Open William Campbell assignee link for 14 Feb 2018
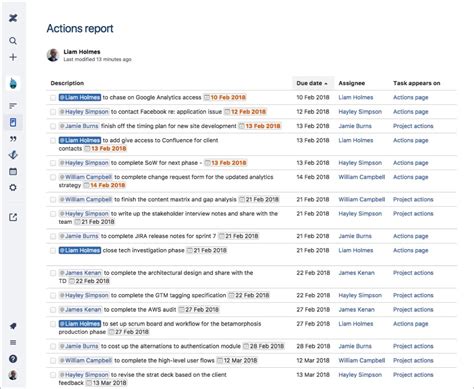 pos(362,177)
